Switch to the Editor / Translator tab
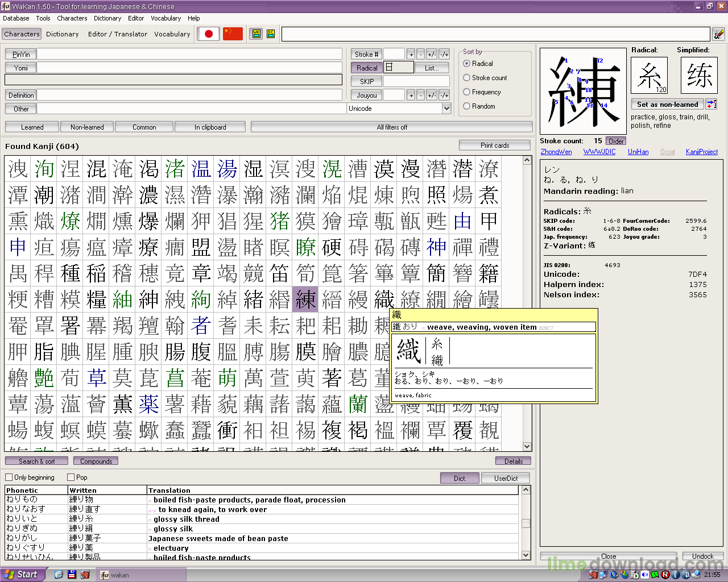Viewport: 728px width, 582px height. [118, 34]
